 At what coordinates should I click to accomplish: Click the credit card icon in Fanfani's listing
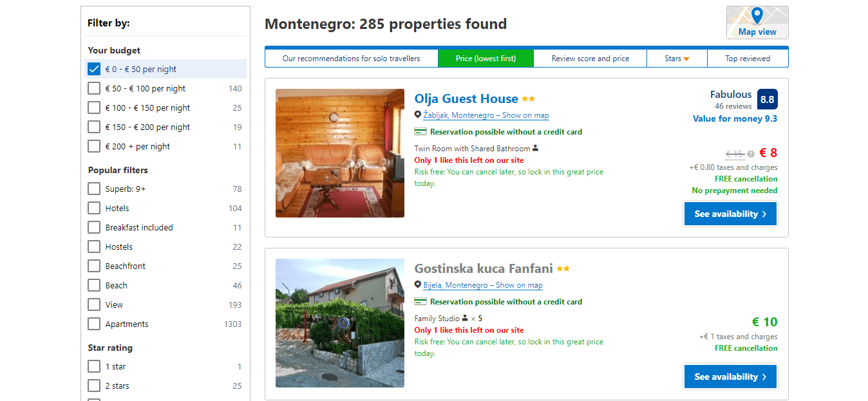pyautogui.click(x=420, y=301)
